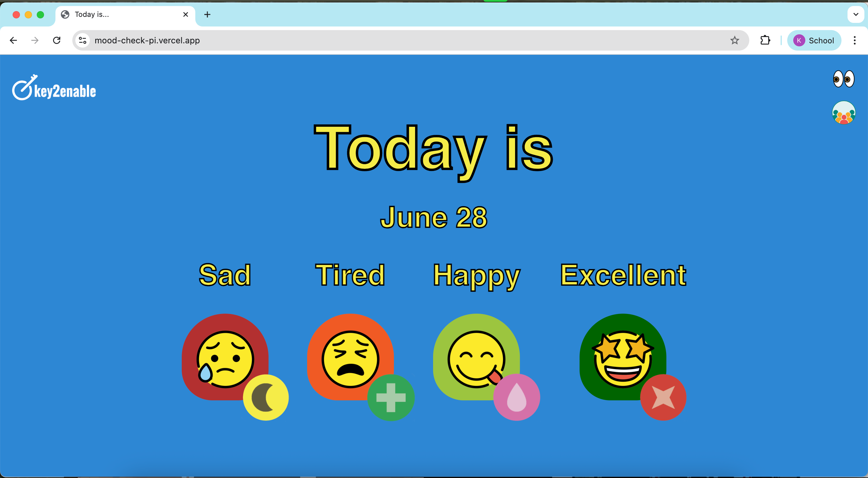Click the key2enable logo
The image size is (868, 478).
(x=54, y=88)
